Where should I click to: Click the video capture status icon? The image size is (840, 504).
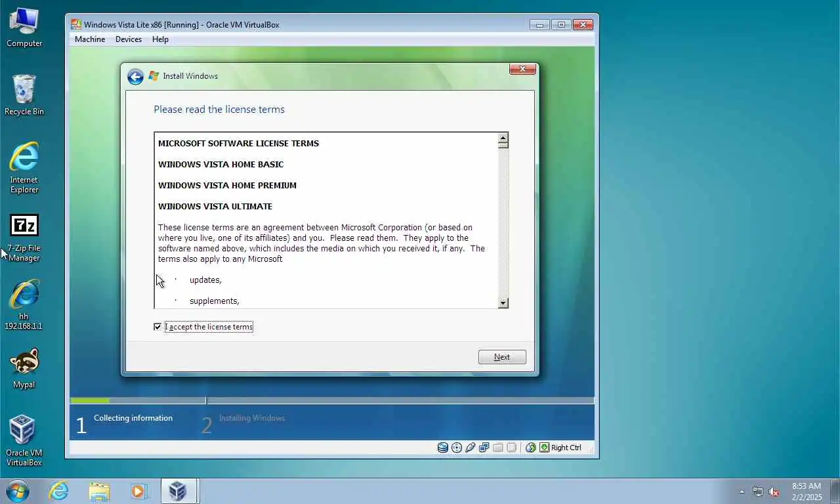[x=511, y=448]
